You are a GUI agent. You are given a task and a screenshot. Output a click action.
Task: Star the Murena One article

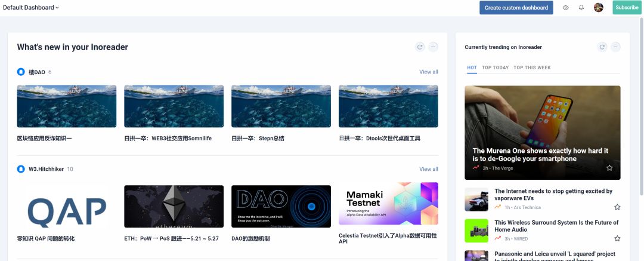(609, 168)
